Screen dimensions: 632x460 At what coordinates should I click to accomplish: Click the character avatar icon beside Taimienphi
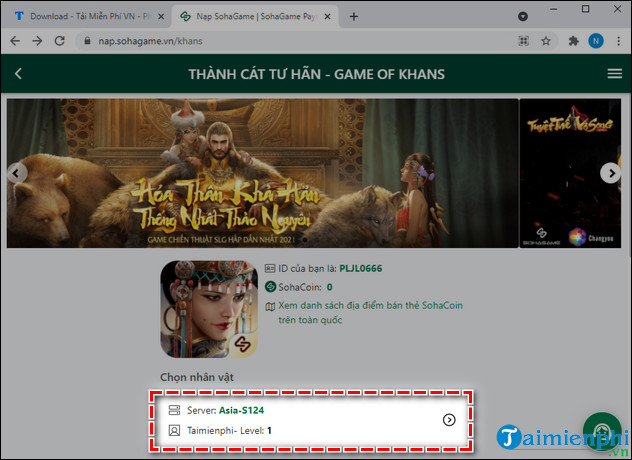pyautogui.click(x=174, y=431)
